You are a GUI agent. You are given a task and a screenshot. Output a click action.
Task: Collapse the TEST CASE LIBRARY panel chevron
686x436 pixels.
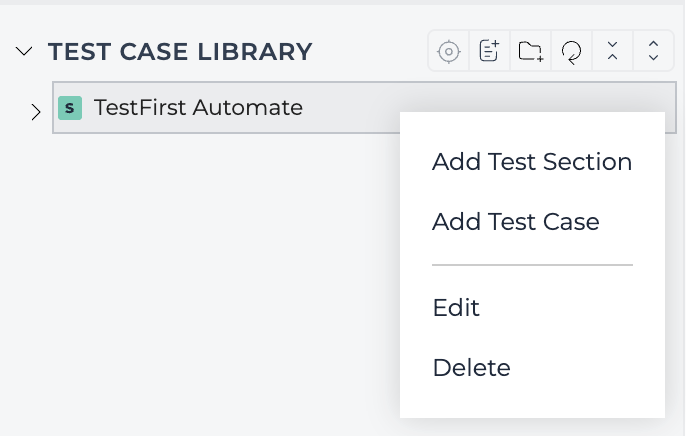pos(24,51)
